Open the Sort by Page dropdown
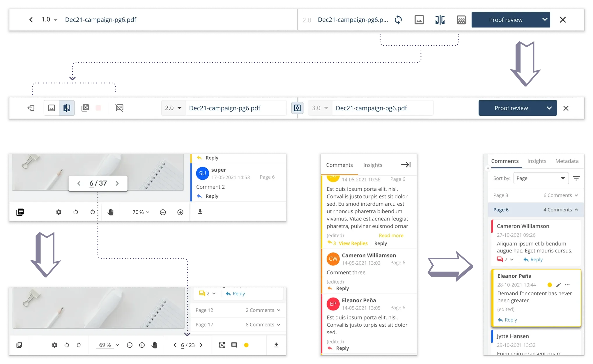The height and width of the screenshot is (364, 593). [541, 178]
